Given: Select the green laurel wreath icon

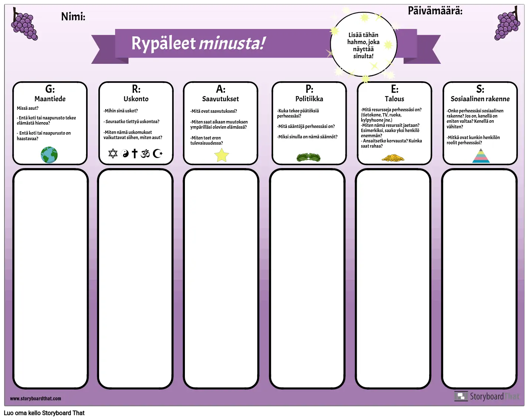Looking at the screenshot, I should tap(308, 158).
